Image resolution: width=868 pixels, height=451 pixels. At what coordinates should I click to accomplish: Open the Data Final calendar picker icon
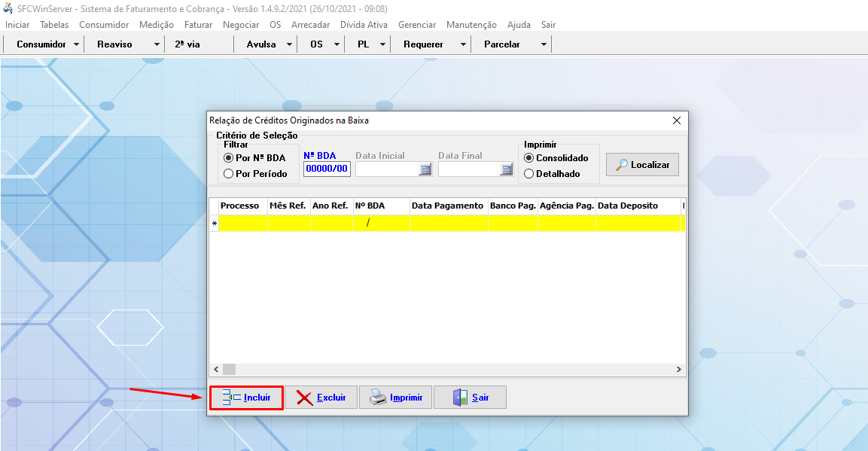507,169
